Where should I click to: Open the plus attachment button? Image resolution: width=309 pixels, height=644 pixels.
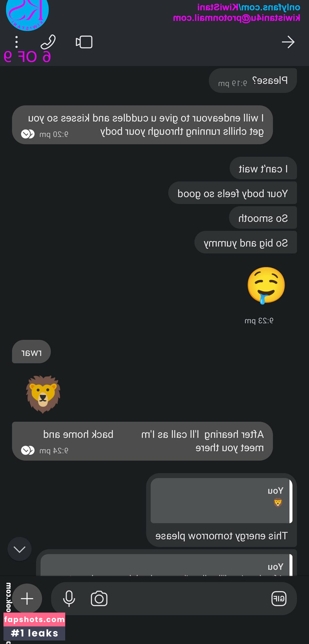[x=27, y=599]
